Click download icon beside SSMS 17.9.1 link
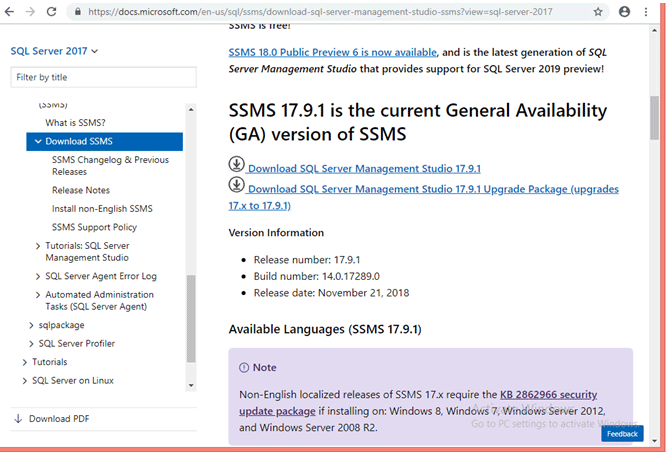666x452 pixels. pos(237,165)
